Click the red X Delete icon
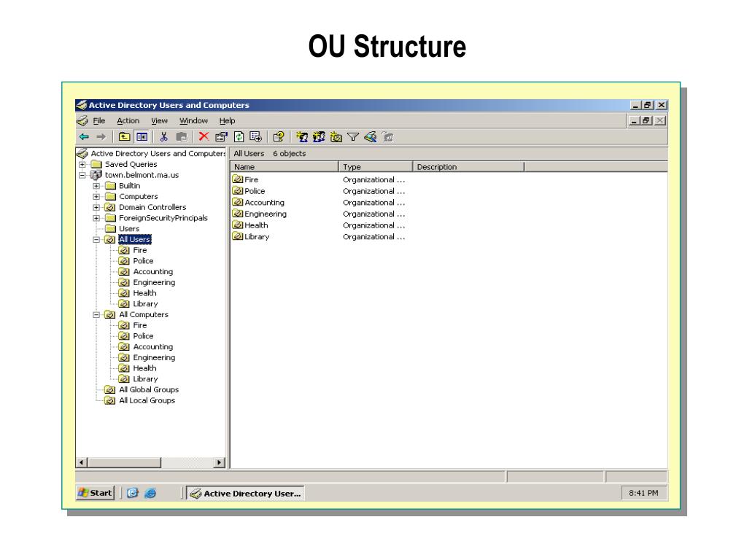Screen dimensions: 747x560 204,136
